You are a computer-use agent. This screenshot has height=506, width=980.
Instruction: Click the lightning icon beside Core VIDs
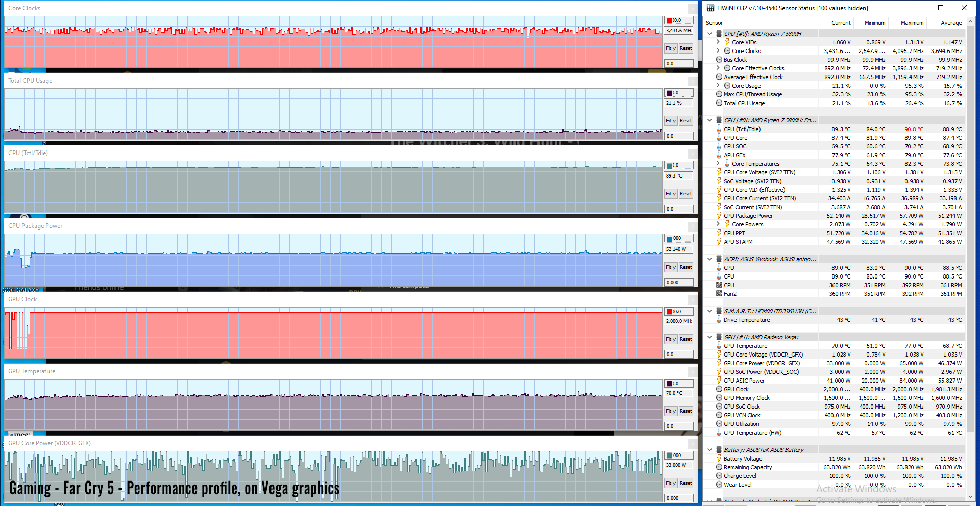(x=727, y=42)
